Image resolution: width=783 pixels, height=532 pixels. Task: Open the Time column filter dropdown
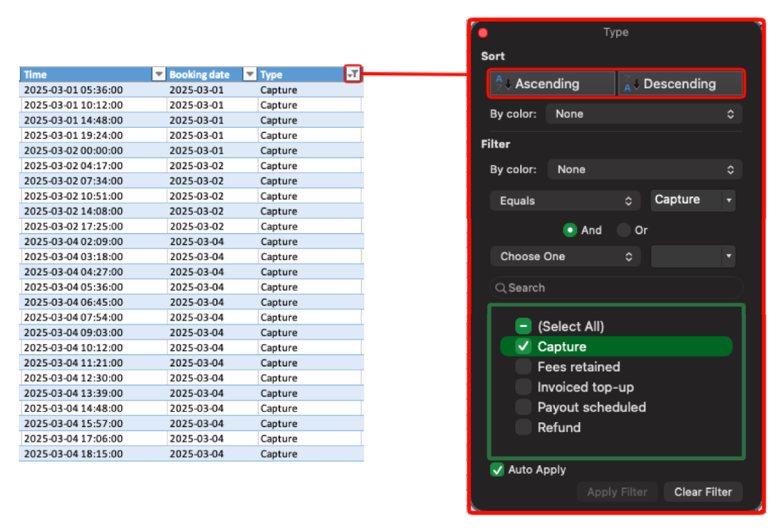(159, 74)
